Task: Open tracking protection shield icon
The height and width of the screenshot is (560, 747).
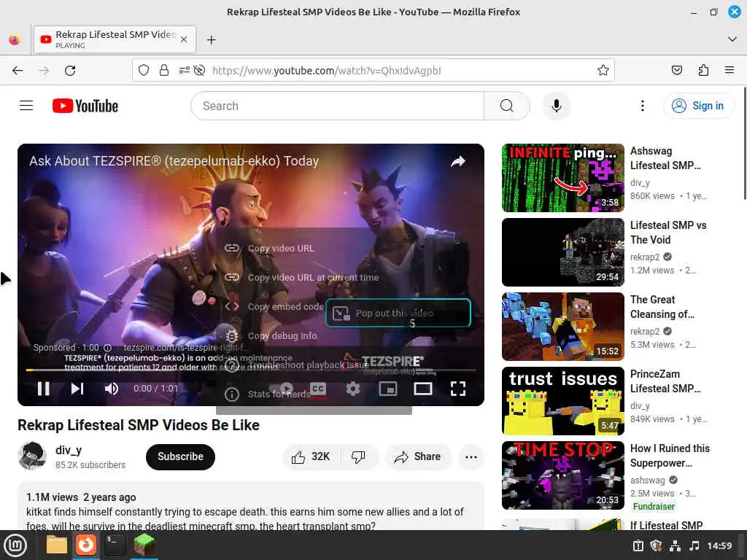Action: point(144,71)
